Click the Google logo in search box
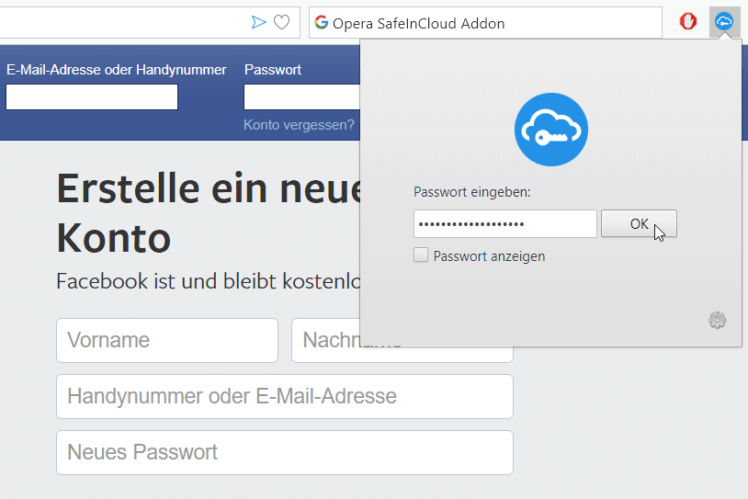 coord(322,22)
